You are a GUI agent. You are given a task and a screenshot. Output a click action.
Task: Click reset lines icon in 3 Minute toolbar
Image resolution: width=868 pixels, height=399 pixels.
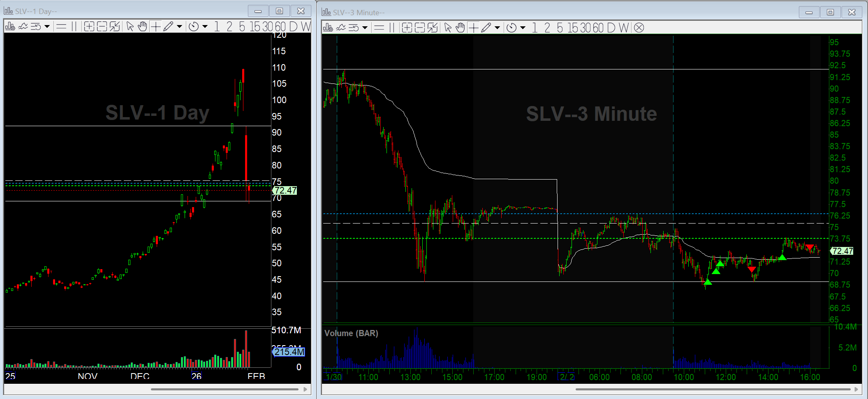pyautogui.click(x=354, y=28)
